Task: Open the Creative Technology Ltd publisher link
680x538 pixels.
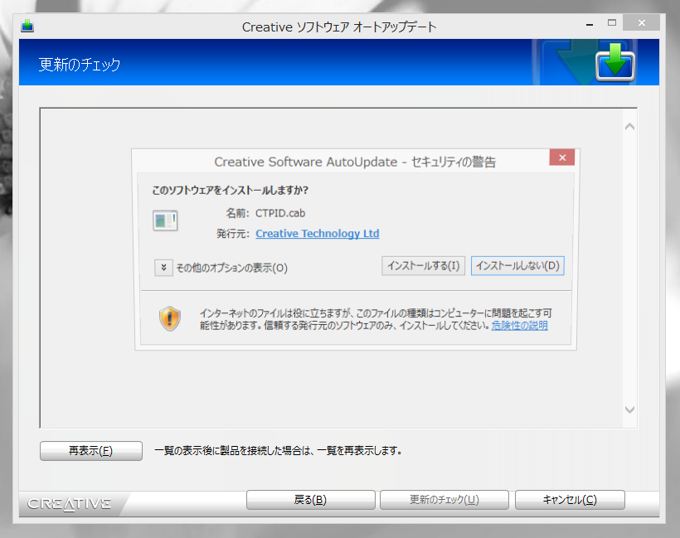Action: click(x=317, y=234)
